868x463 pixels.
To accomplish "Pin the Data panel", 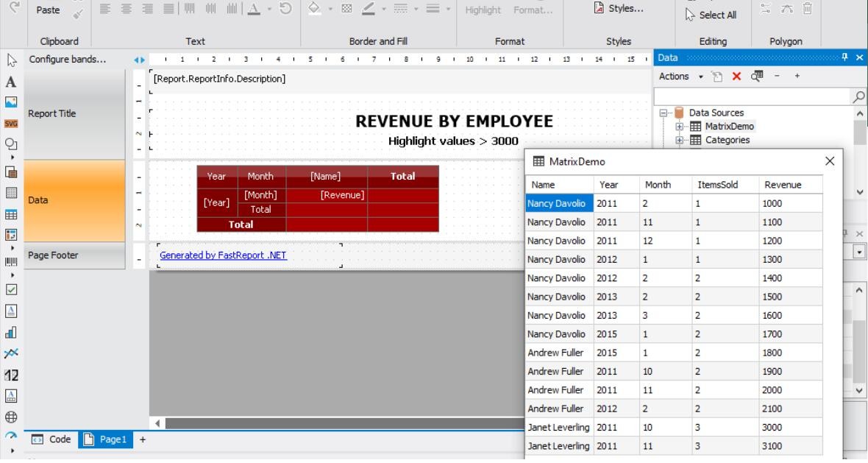I will (844, 57).
